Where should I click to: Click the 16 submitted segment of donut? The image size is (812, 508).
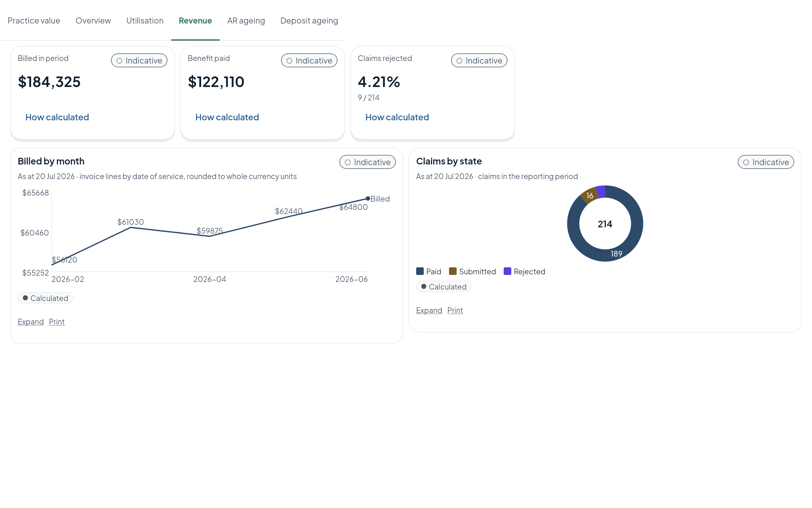(x=590, y=196)
